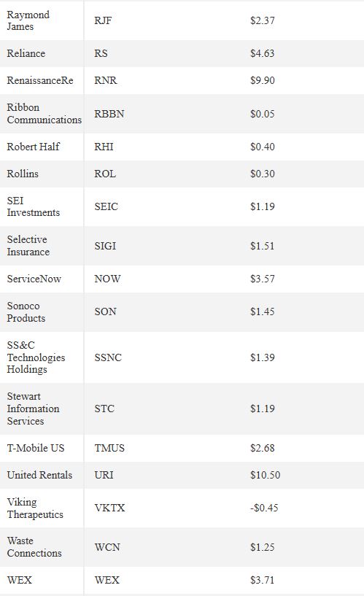Image resolution: width=364 pixels, height=596 pixels.
Task: Click the RenaissanceRe company name
Action: pos(40,80)
